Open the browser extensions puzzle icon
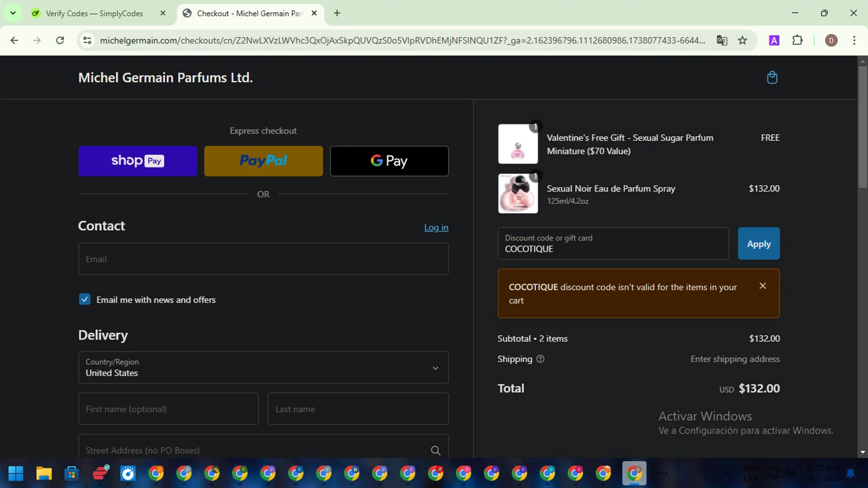 click(x=797, y=40)
